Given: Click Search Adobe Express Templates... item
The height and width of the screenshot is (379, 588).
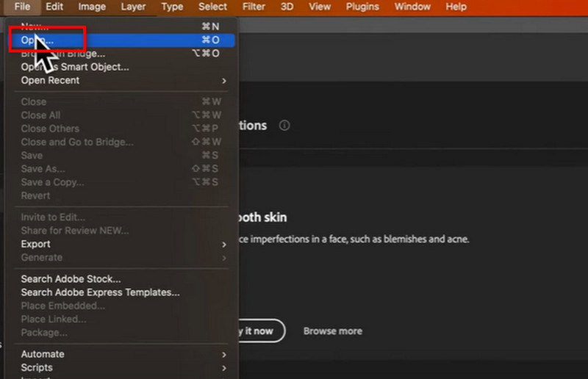Looking at the screenshot, I should [x=100, y=292].
